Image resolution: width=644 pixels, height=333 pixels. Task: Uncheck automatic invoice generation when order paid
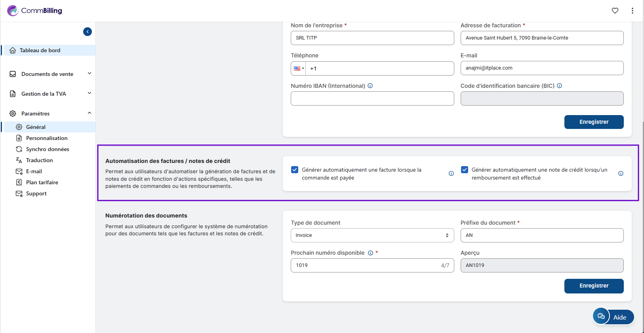(x=295, y=170)
